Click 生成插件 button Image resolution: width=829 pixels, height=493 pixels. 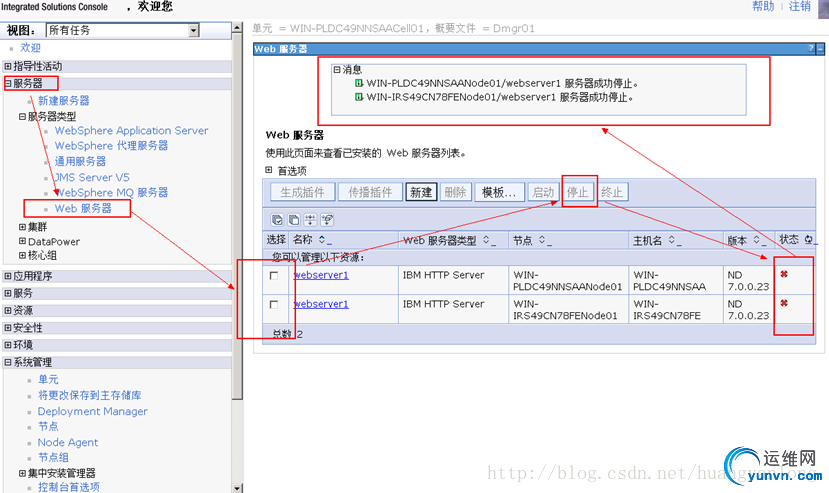coord(302,192)
